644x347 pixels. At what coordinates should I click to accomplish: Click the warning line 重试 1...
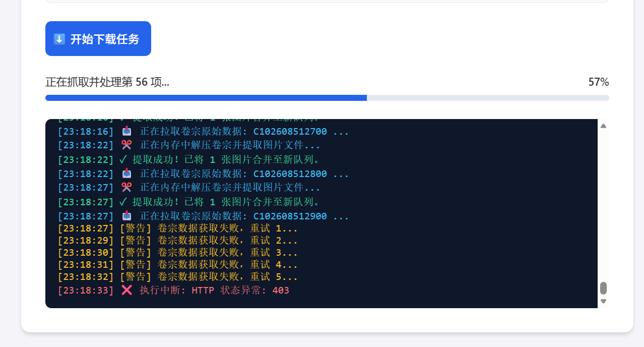pyautogui.click(x=178, y=228)
